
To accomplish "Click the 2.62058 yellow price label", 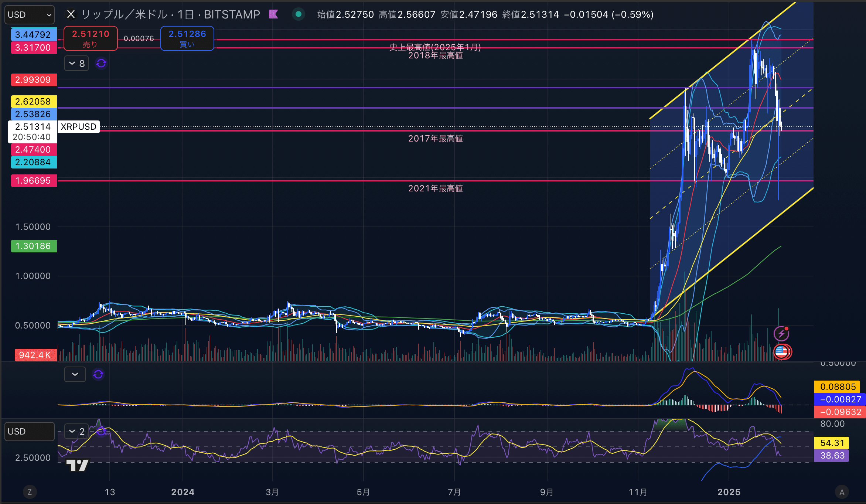I will point(34,102).
